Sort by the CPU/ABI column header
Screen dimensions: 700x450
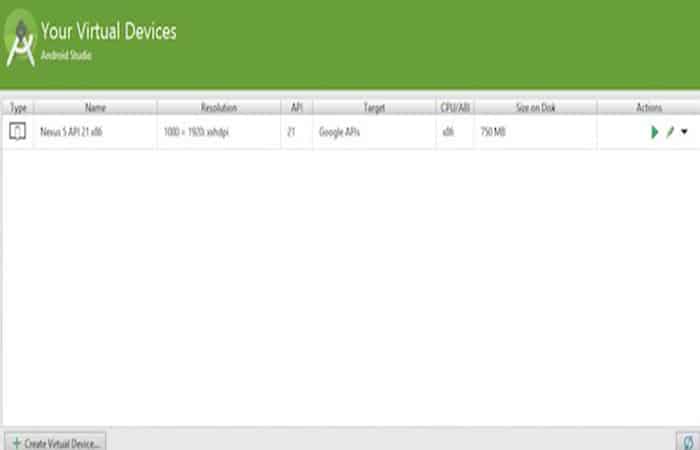(x=455, y=108)
